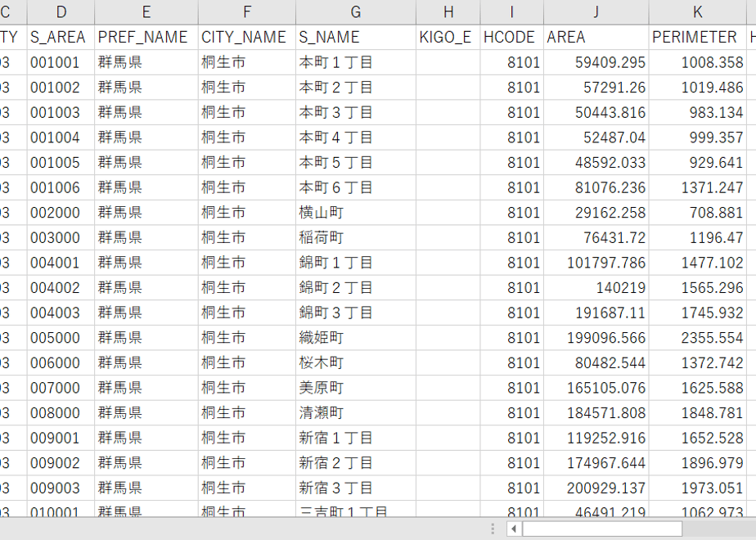Select cell 新宿３丁目

(356, 488)
